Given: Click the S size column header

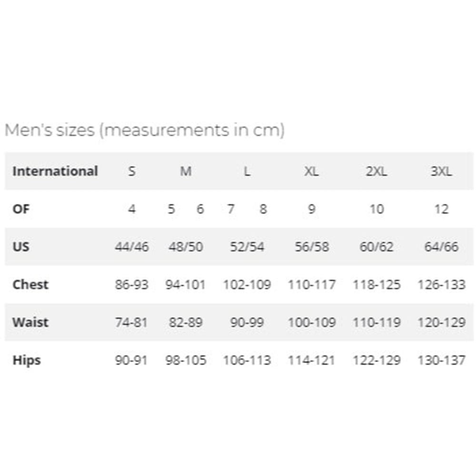Looking at the screenshot, I should tap(132, 171).
